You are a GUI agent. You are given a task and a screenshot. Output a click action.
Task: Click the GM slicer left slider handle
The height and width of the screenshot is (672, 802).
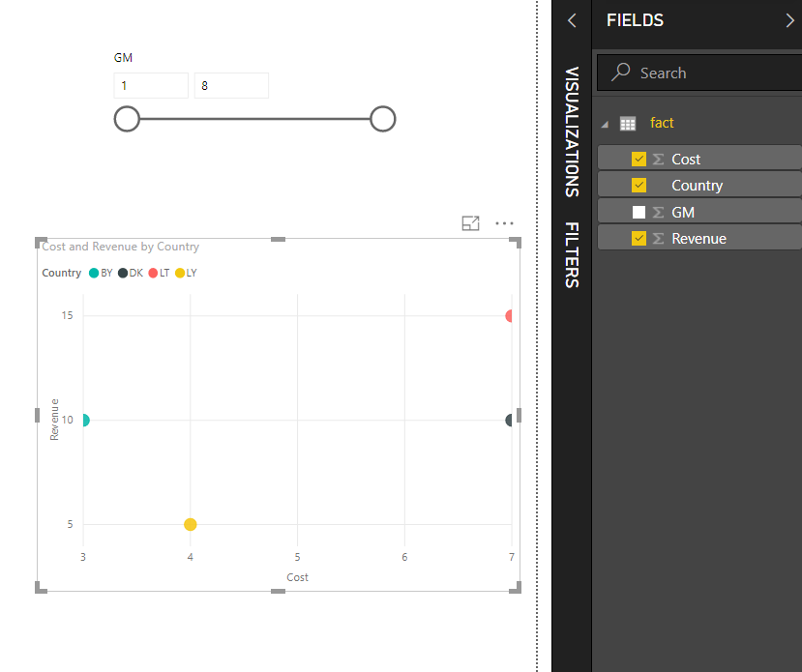click(127, 119)
